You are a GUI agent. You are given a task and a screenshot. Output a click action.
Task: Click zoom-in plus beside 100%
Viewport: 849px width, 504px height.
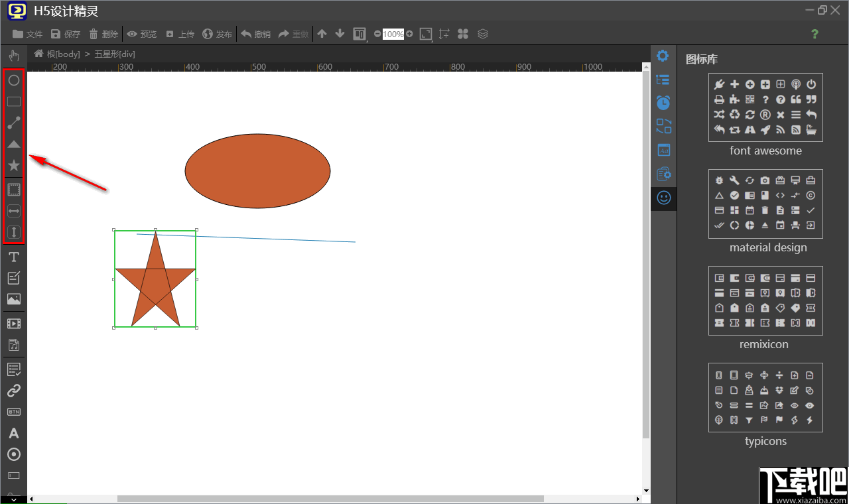(x=409, y=34)
